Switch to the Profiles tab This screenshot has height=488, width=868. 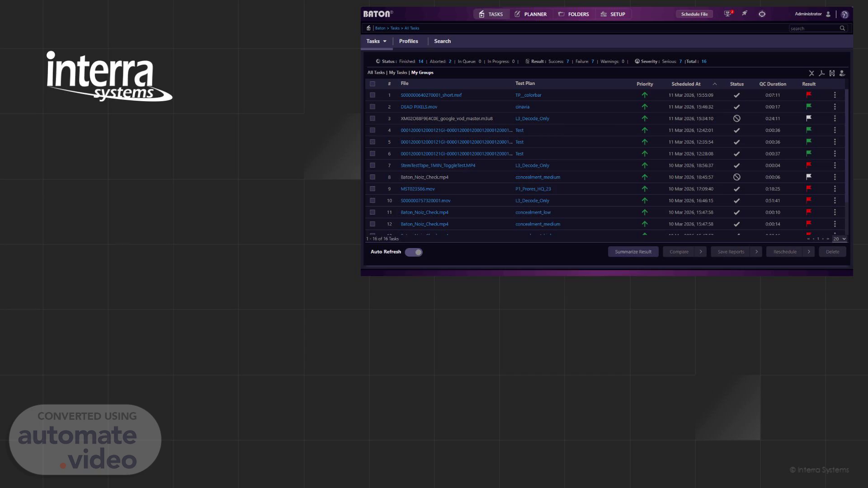point(408,41)
